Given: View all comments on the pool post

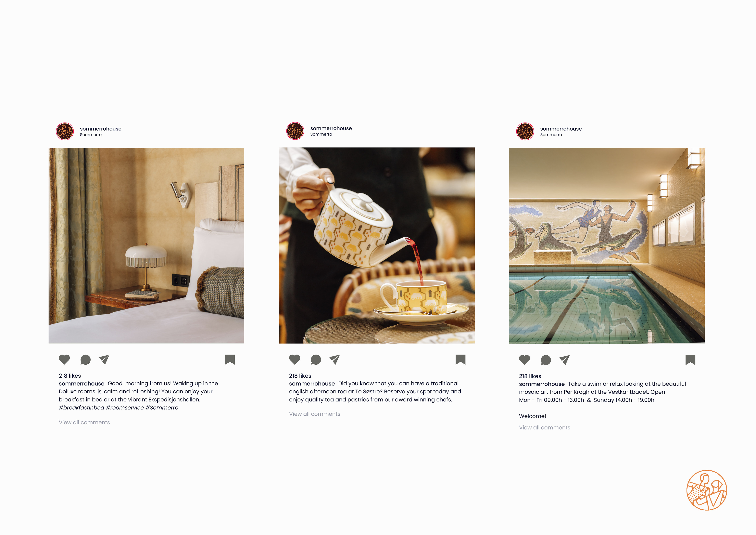Looking at the screenshot, I should pos(544,427).
